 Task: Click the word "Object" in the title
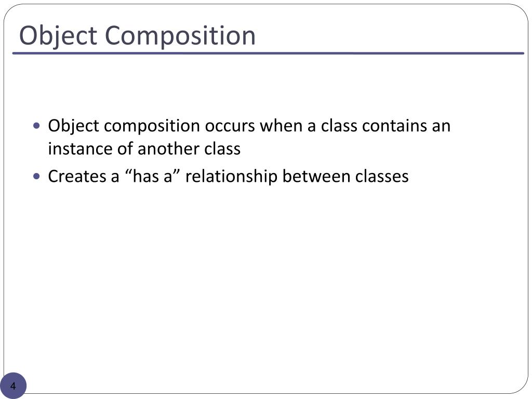58,36
